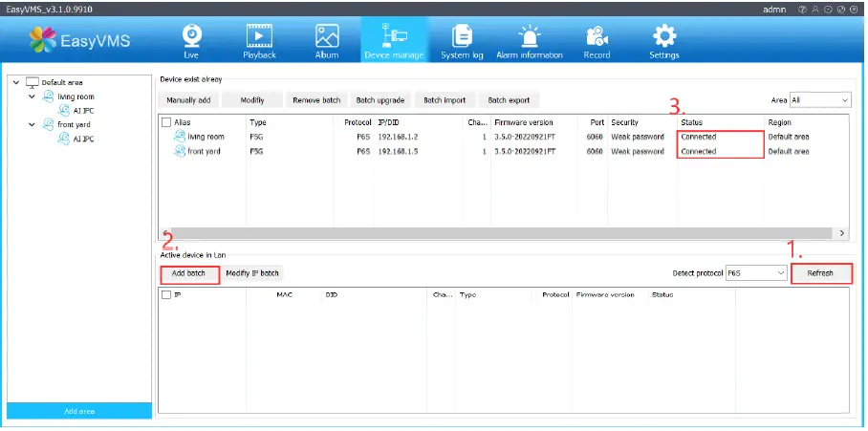Go to Alarm information tab
Image resolution: width=868 pixels, height=431 pixels.
click(x=530, y=41)
